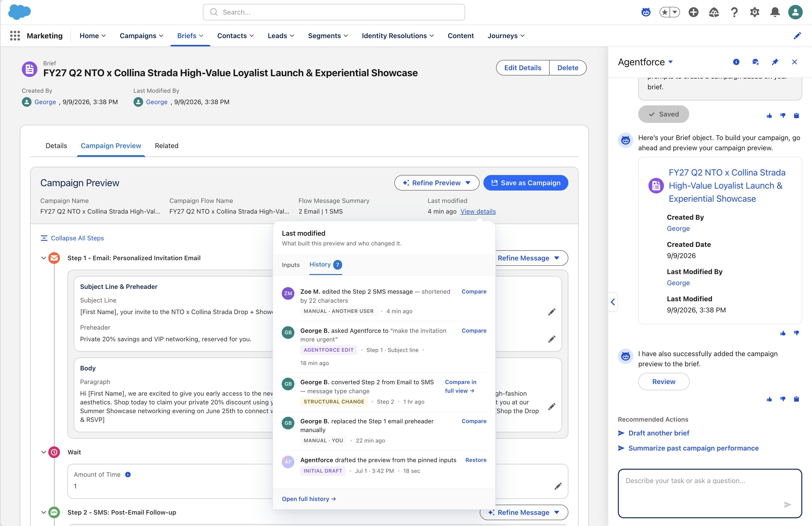Click the Amount of Time info icon
The height and width of the screenshot is (526, 812).
coord(128,475)
